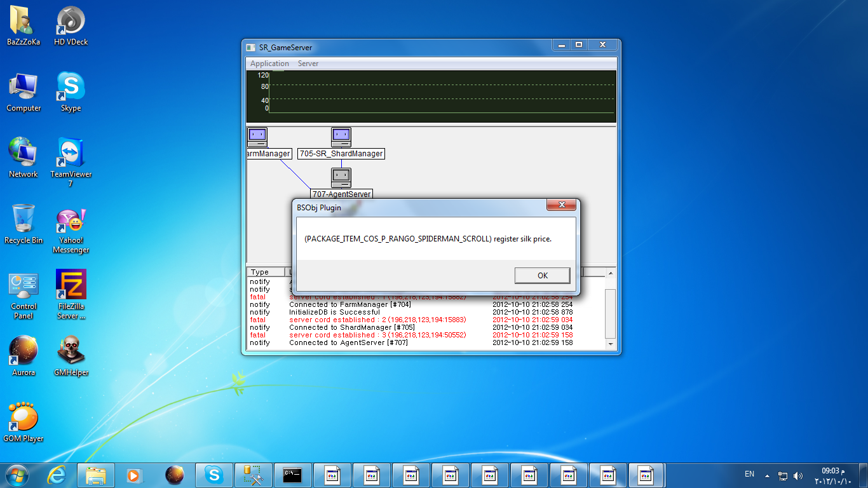The width and height of the screenshot is (868, 488).
Task: Click the log list scroll down arrow
Action: coord(611,344)
